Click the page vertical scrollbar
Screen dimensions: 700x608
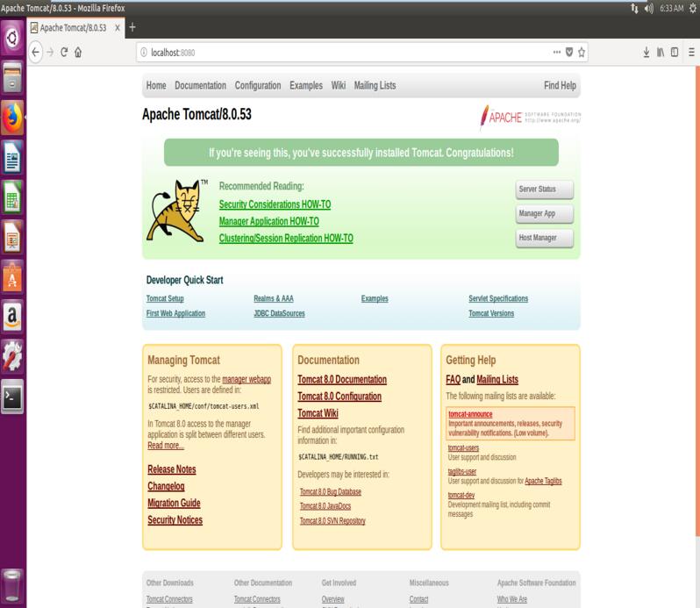pos(697,301)
